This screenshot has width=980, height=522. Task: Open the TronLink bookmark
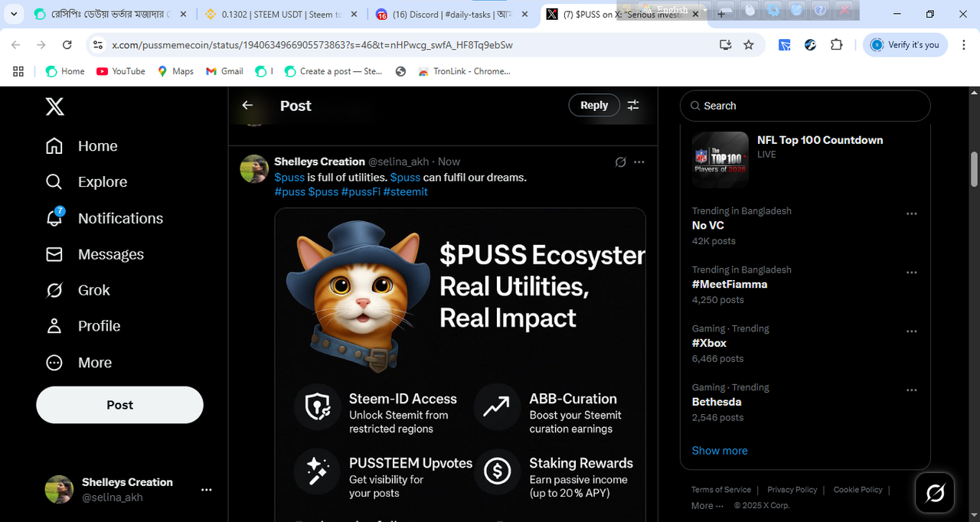(x=464, y=71)
